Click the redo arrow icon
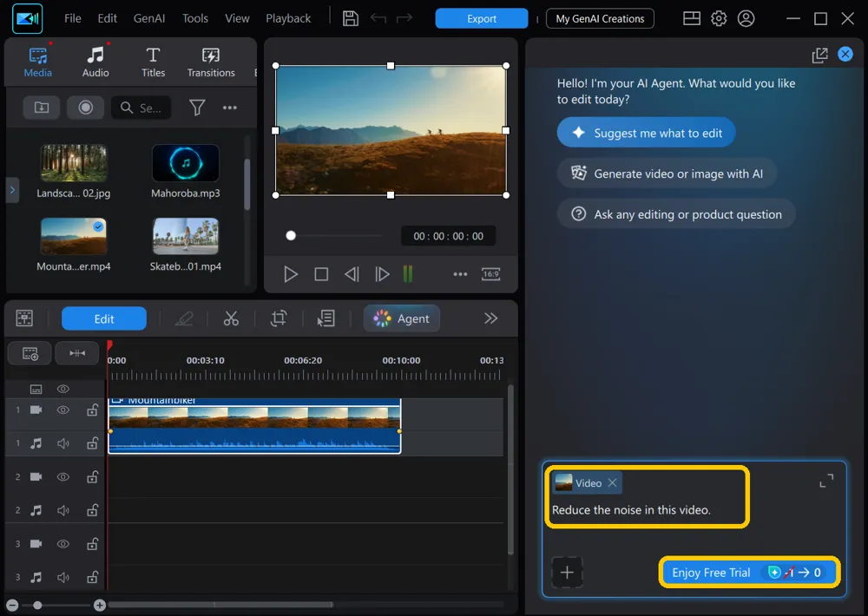 (x=404, y=18)
